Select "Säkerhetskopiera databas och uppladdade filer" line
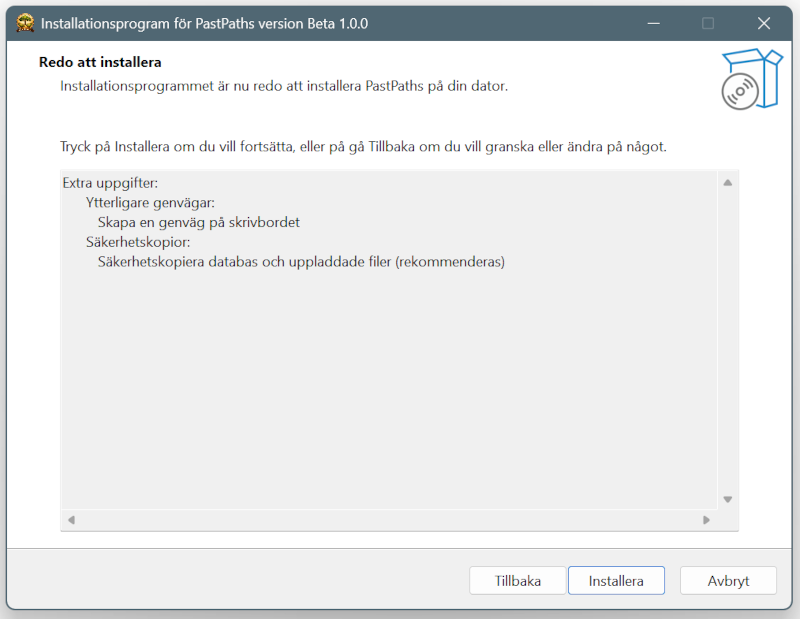Viewport: 800px width, 619px height. 301,262
